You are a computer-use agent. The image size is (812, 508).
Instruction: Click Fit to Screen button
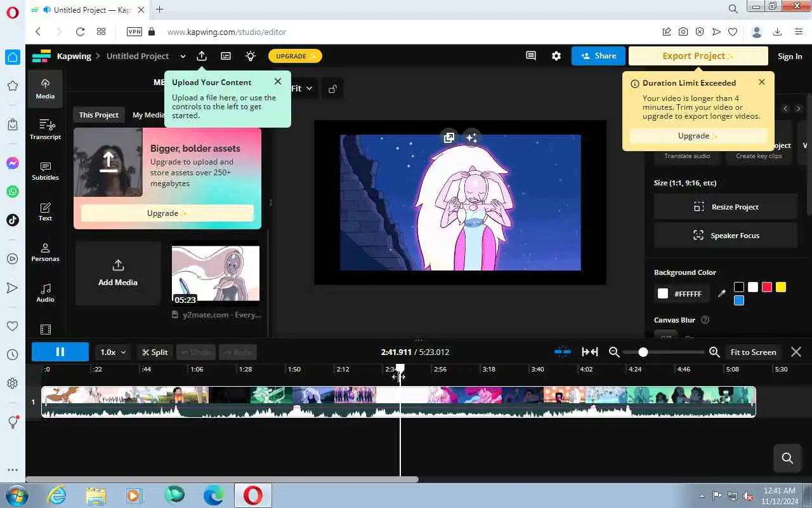pos(753,352)
